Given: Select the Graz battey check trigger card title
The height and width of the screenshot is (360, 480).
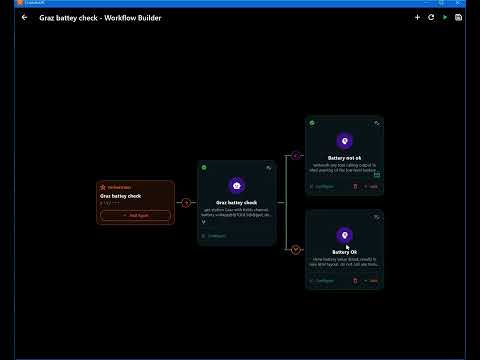Looking at the screenshot, I should point(120,196).
